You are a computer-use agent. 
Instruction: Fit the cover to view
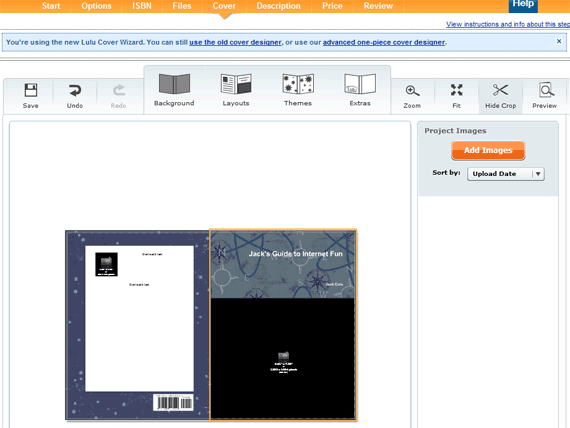pos(457,96)
